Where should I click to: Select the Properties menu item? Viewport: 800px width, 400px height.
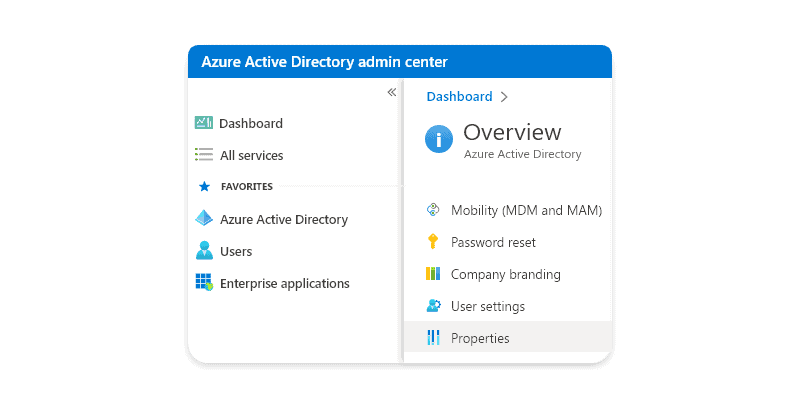coord(508,337)
